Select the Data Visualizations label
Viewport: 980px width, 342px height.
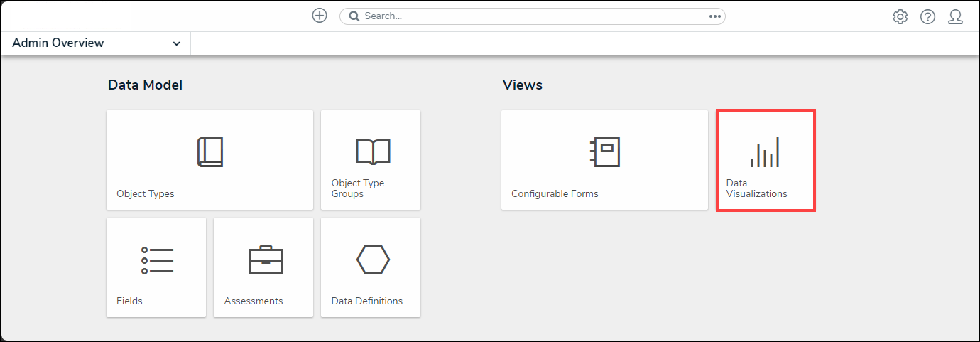pyautogui.click(x=756, y=188)
